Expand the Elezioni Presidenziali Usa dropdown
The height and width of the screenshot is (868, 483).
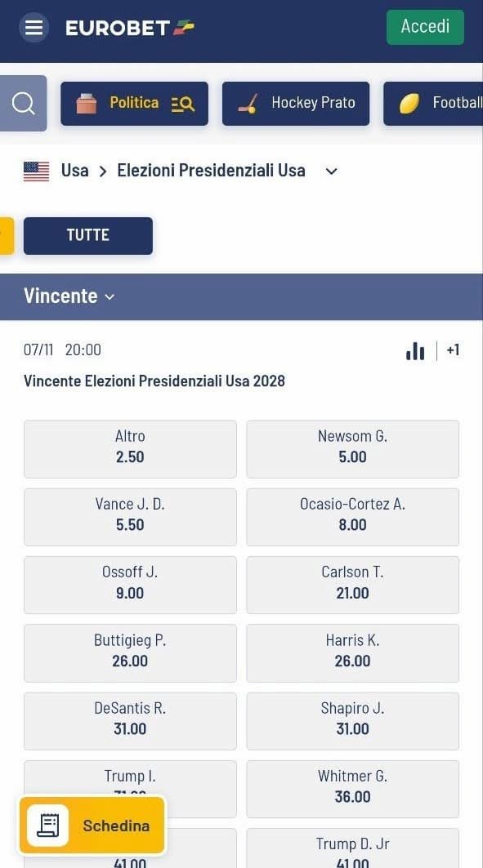click(331, 171)
